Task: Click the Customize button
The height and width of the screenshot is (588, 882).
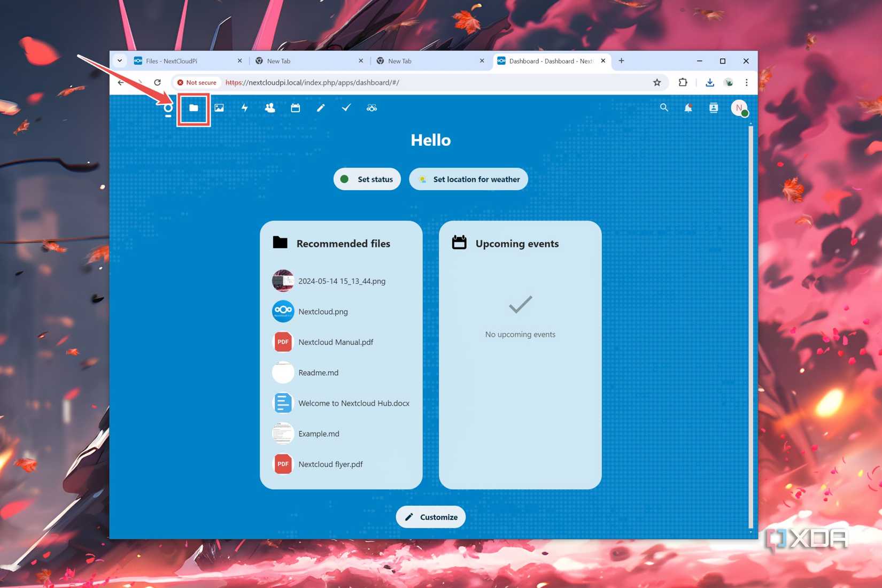Action: pyautogui.click(x=430, y=517)
